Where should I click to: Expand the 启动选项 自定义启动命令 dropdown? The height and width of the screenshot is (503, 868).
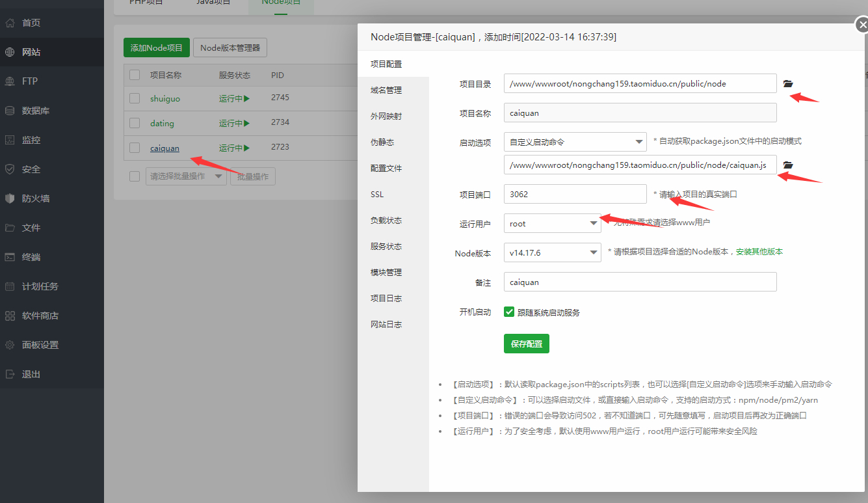575,142
